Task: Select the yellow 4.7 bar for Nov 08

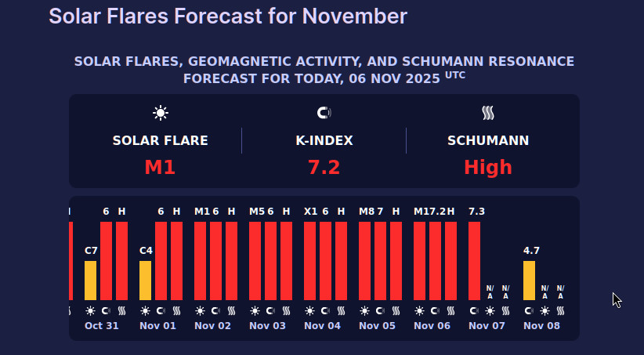Action: (529, 280)
